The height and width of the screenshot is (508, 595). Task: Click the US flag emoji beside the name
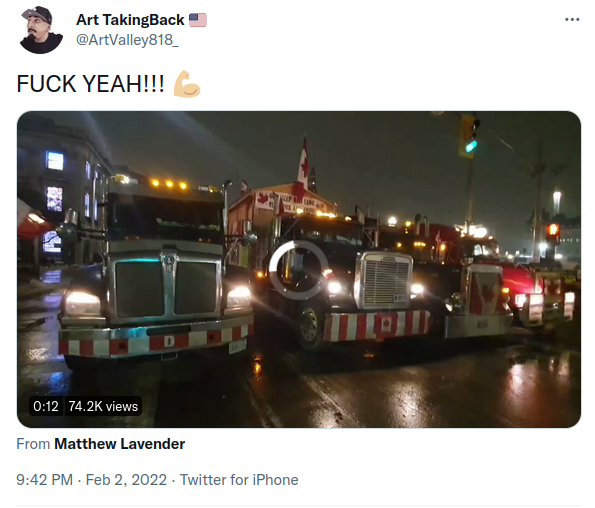click(198, 20)
